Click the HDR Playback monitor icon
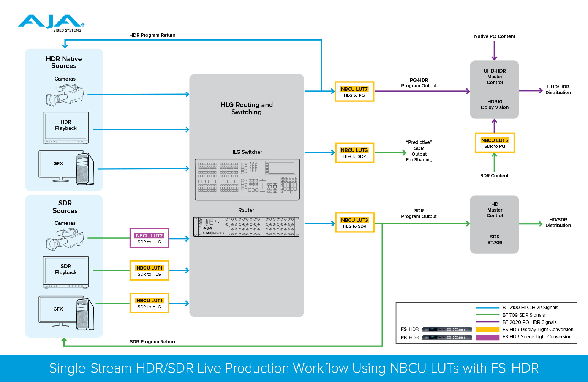 coord(66,128)
